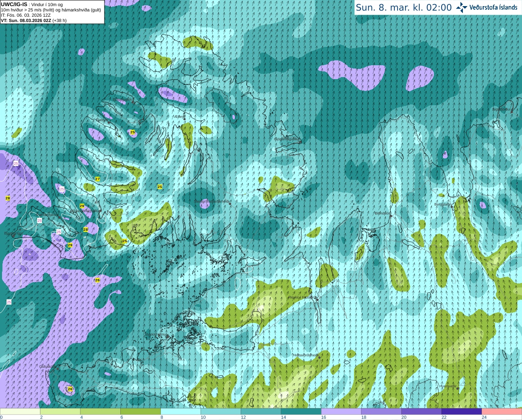
Task: Select the Æðey station label
Action: click(x=179, y=117)
